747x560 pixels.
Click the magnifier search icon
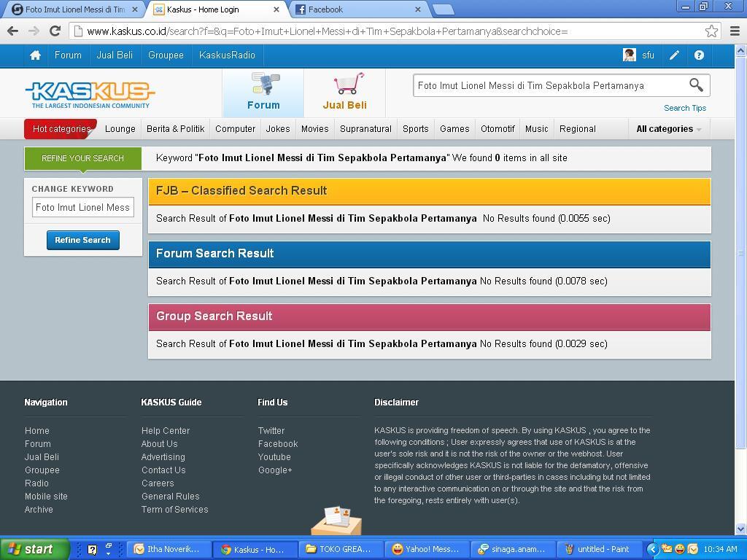point(696,85)
